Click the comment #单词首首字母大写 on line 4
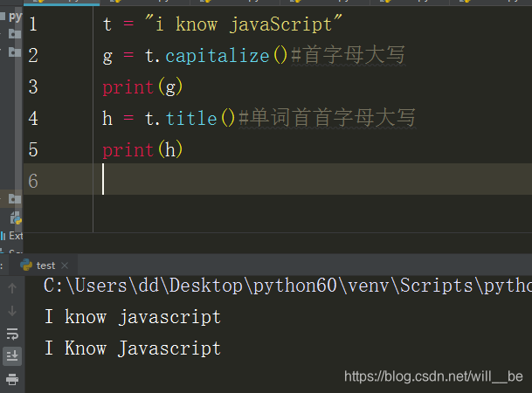 pyautogui.click(x=328, y=118)
